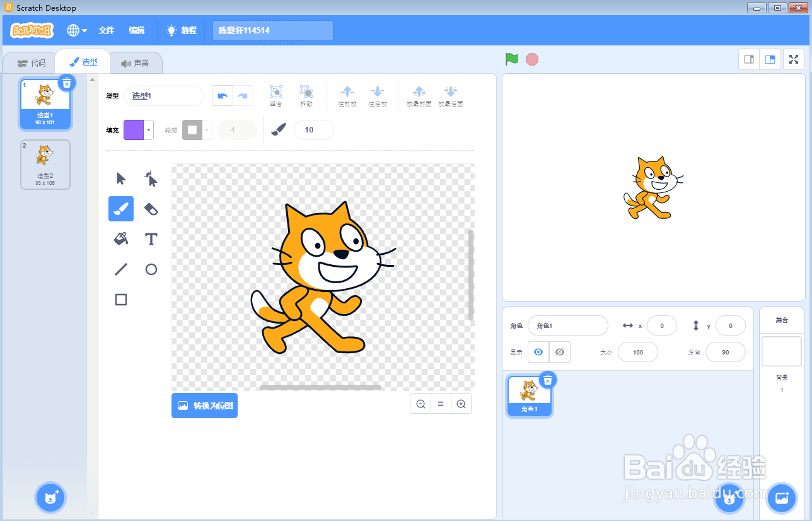
Task: Reset canvas zoom with the equals button
Action: pyautogui.click(x=441, y=404)
